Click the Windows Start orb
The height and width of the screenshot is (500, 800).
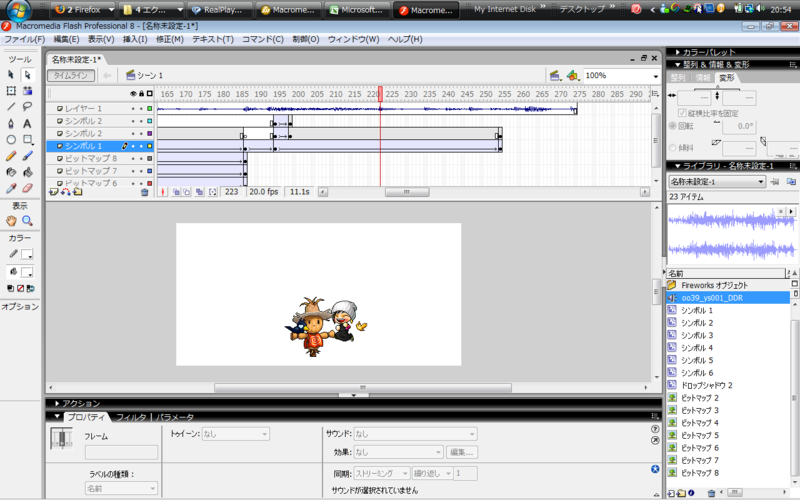[18, 9]
